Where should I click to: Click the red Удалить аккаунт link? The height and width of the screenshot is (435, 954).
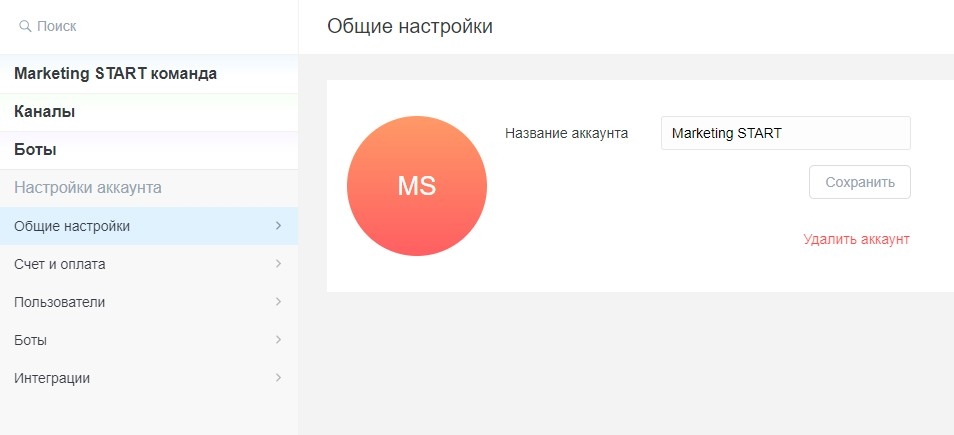coord(856,240)
